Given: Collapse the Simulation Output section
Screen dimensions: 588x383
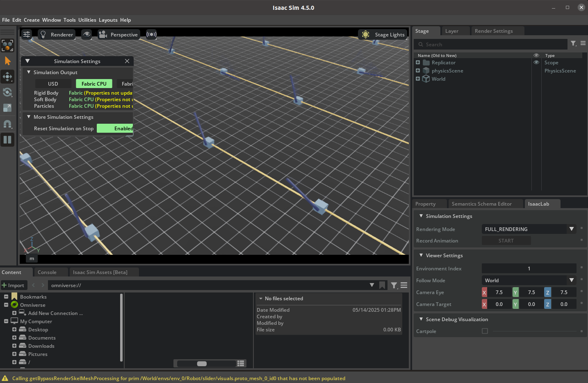Looking at the screenshot, I should coord(29,72).
